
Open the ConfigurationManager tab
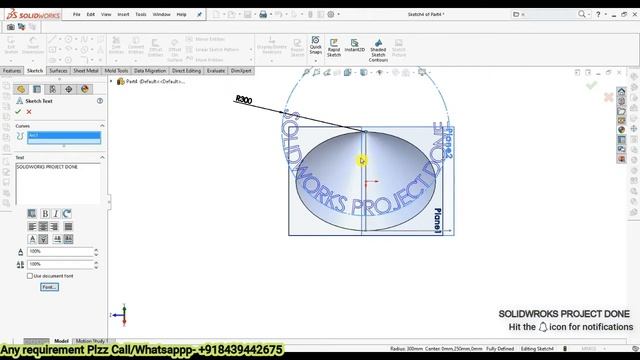53,89
